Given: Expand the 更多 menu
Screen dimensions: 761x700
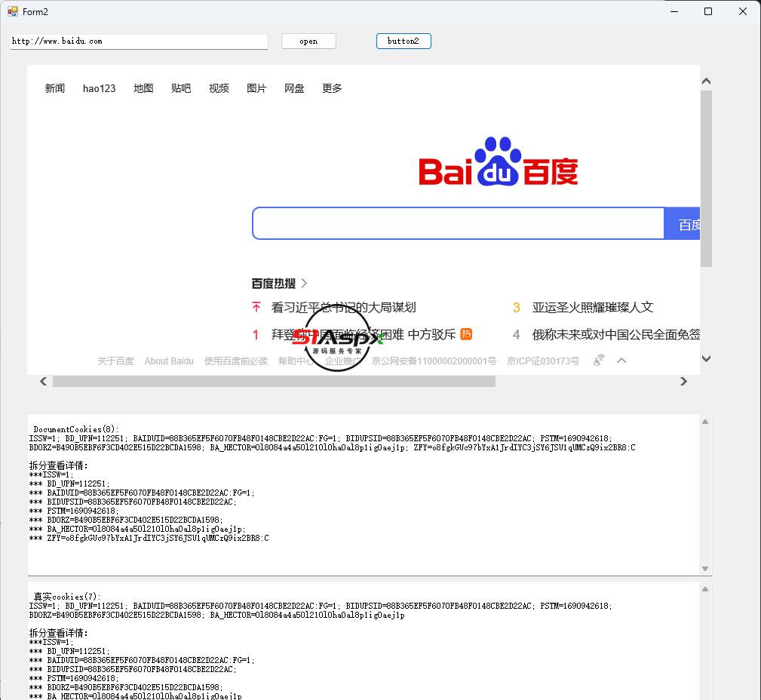Looking at the screenshot, I should tap(332, 88).
